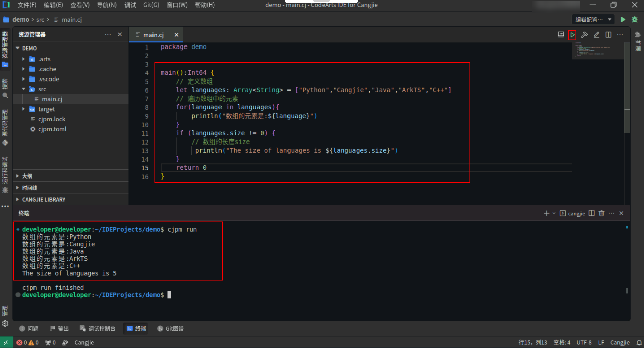Screen dimensions: 644x348
Task: Open the remote connection status bar icon
Action: [x=6, y=342]
